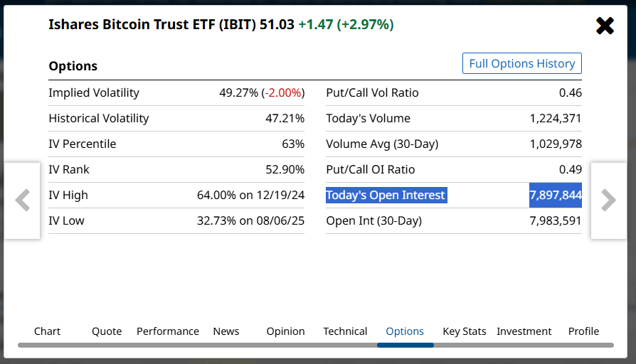Go to previous panel with left arrow
Viewport: 636px width, 364px height.
[x=23, y=200]
